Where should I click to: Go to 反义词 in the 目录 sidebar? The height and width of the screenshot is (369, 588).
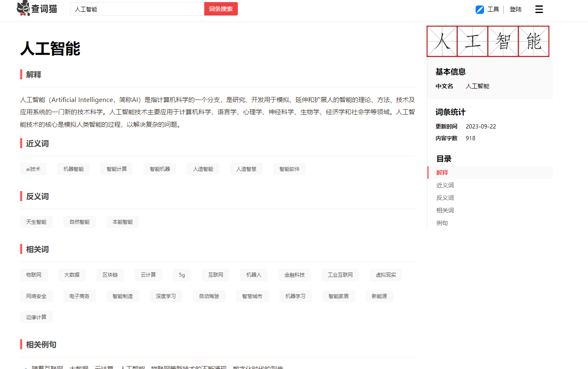(445, 198)
